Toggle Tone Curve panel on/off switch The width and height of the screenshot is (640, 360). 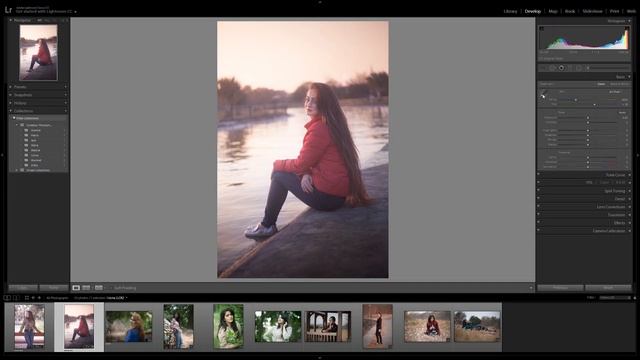point(538,174)
